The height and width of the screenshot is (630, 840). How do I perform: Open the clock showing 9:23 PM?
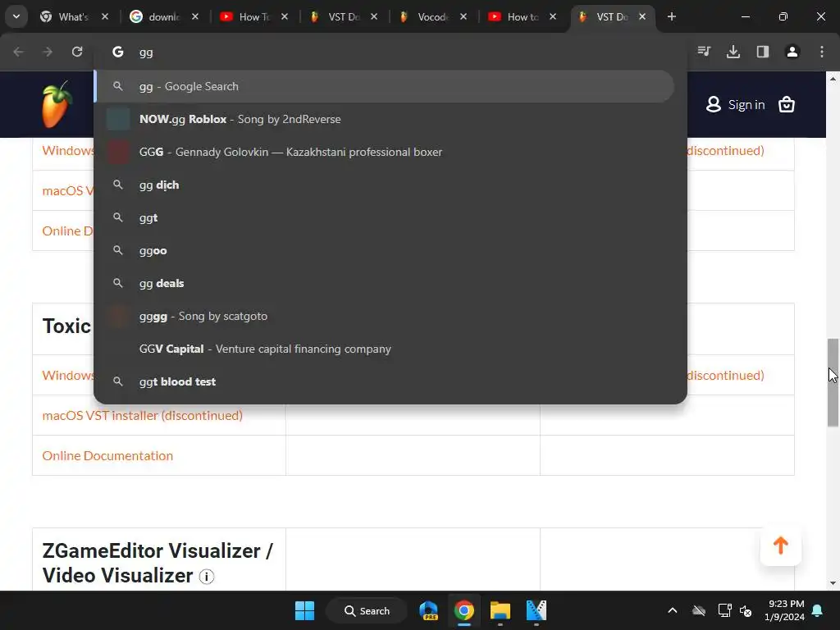point(785,610)
